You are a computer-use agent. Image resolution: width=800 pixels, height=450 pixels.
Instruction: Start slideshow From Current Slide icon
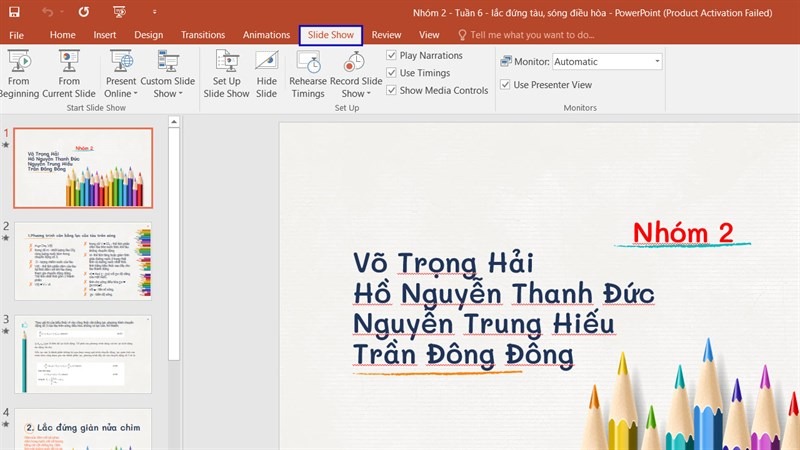point(69,61)
